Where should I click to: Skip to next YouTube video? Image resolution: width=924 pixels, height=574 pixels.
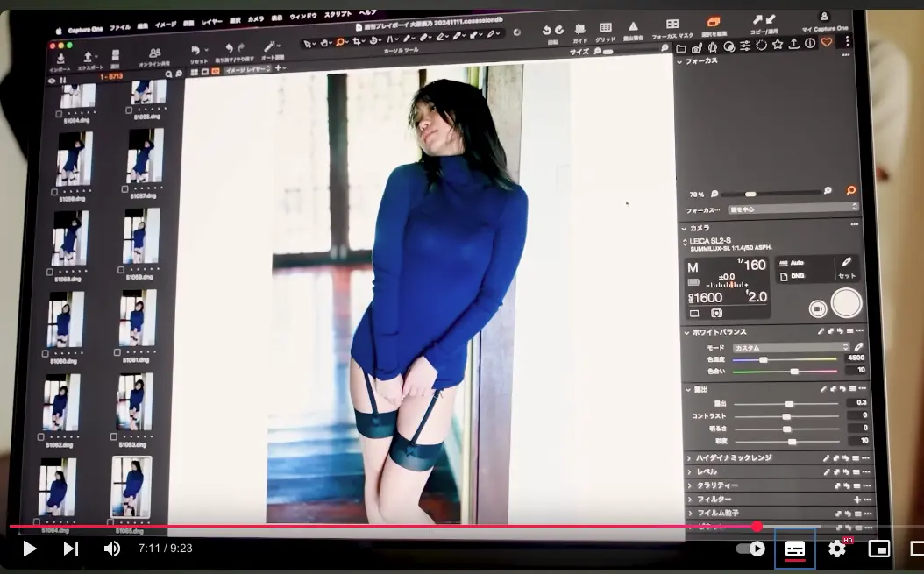[x=71, y=549]
